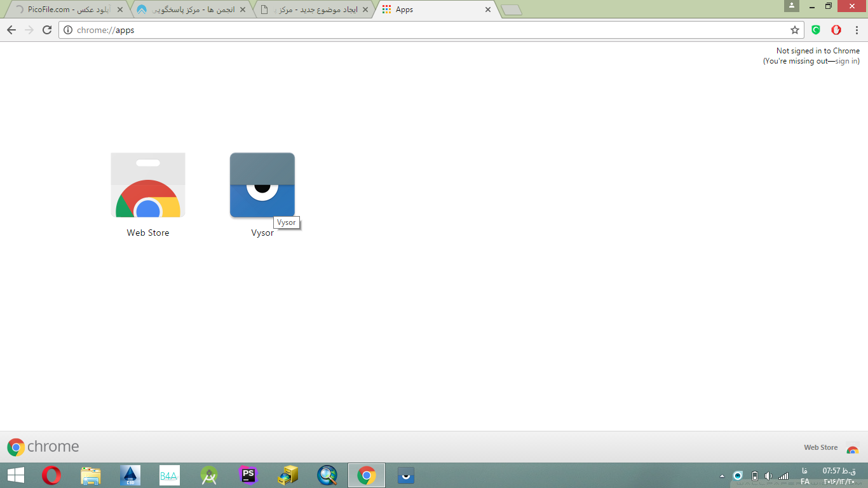The height and width of the screenshot is (488, 868).
Task: Open the Vysor app icon
Action: 262,185
